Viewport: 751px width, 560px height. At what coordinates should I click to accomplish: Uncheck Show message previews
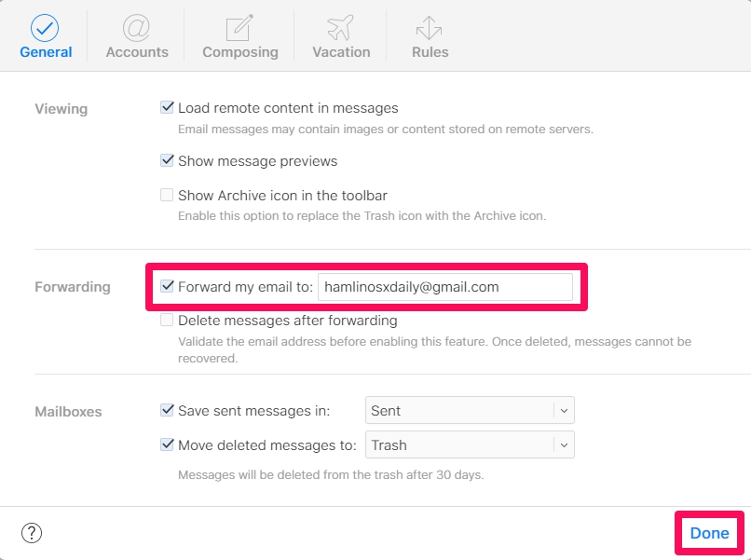167,159
